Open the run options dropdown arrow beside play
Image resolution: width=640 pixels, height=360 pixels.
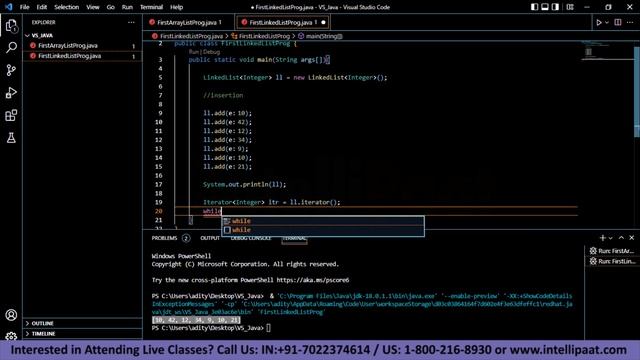tap(607, 22)
